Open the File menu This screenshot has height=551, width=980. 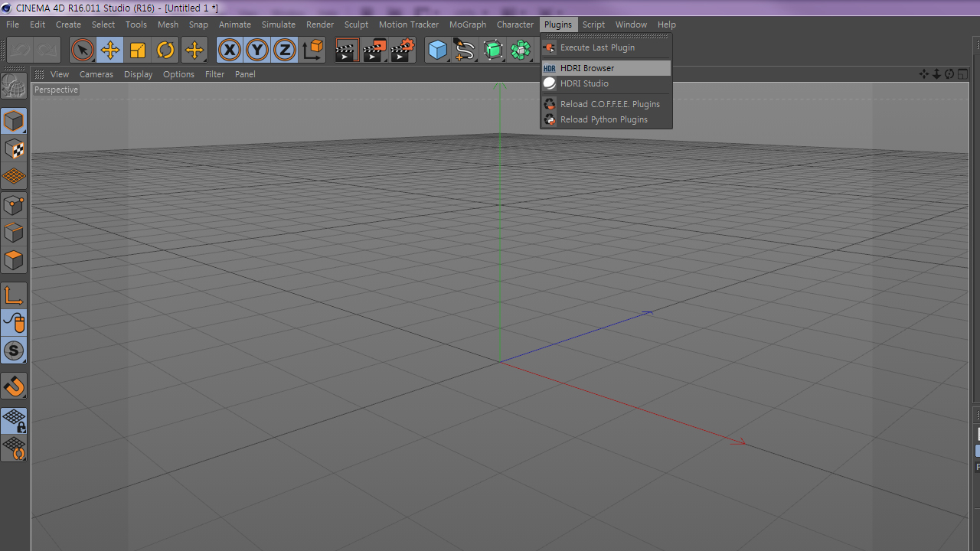click(13, 24)
